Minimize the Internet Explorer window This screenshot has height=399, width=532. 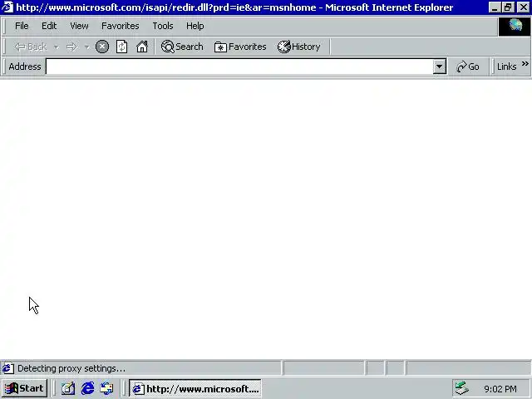(x=495, y=7)
